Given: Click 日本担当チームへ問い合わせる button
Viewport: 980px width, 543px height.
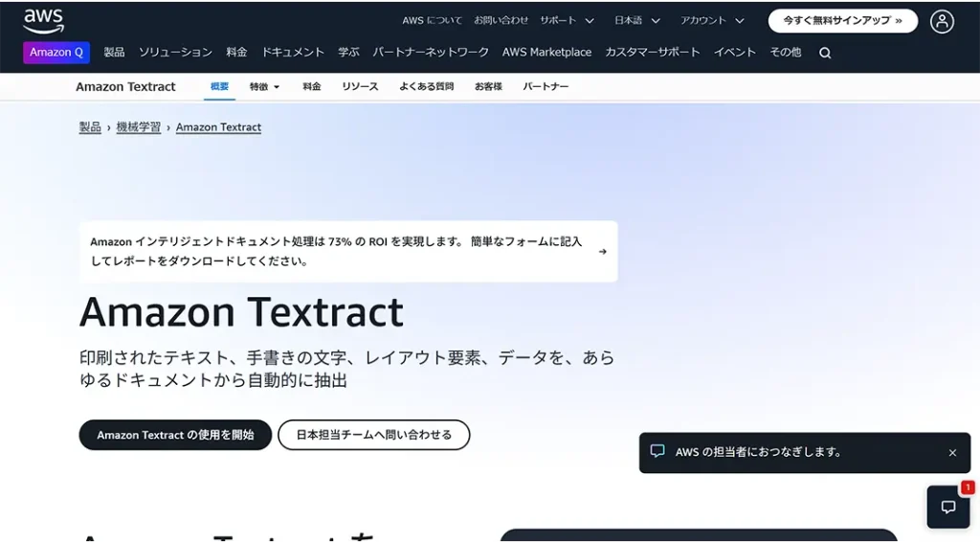Looking at the screenshot, I should (x=374, y=435).
